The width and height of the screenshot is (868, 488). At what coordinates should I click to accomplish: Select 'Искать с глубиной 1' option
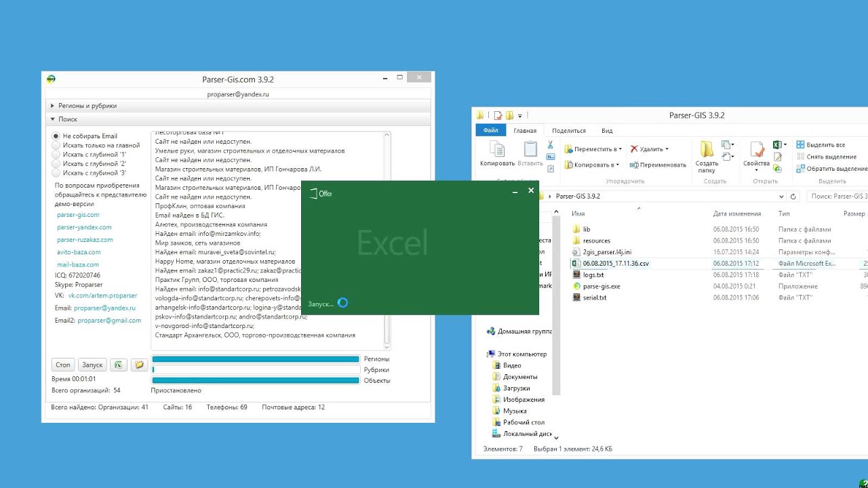(x=56, y=155)
